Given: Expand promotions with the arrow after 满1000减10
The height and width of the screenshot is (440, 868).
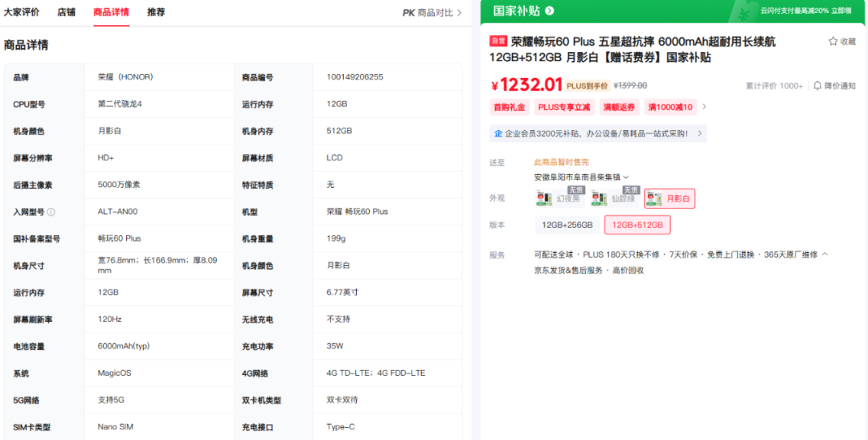Looking at the screenshot, I should [704, 107].
